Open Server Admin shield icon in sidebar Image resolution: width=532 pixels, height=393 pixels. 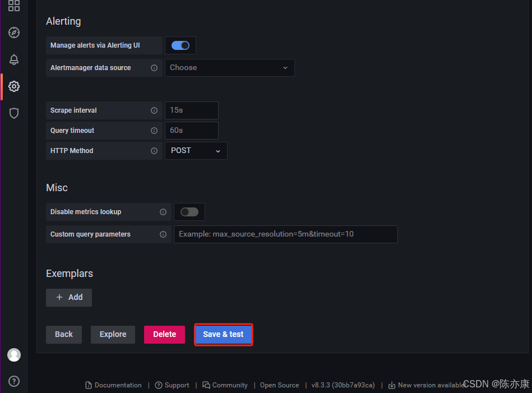pyautogui.click(x=14, y=113)
